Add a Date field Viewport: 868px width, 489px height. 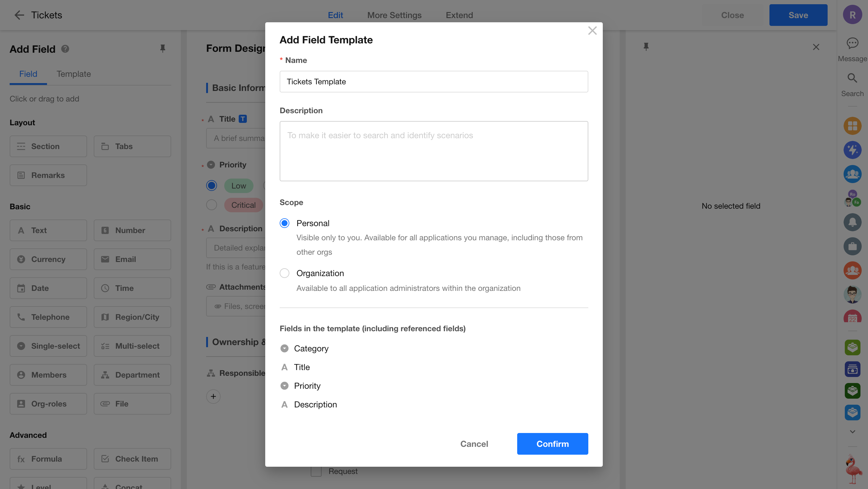48,288
